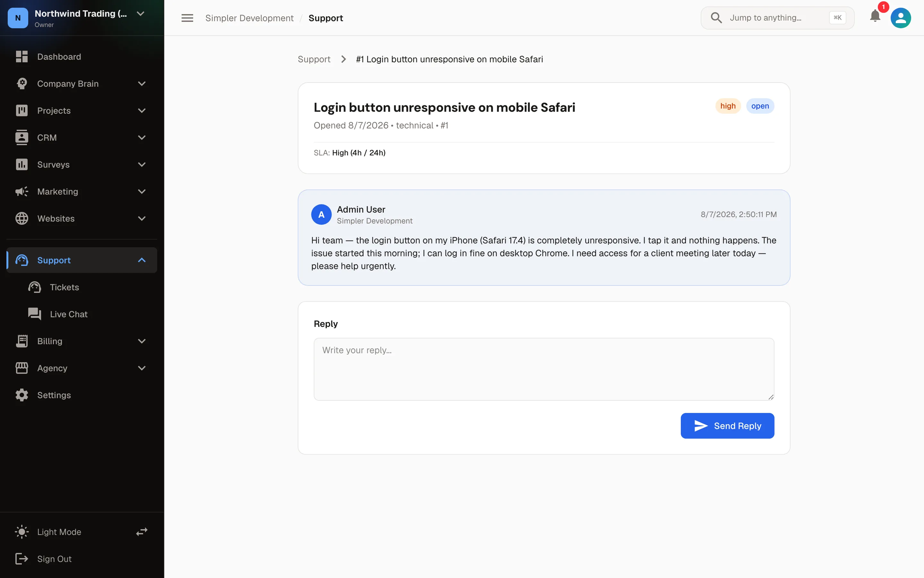This screenshot has width=924, height=578.
Task: Click the Websites globe icon
Action: (22, 218)
